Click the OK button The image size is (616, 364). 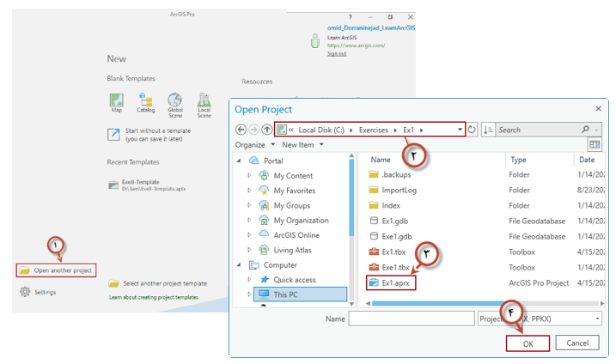[528, 343]
